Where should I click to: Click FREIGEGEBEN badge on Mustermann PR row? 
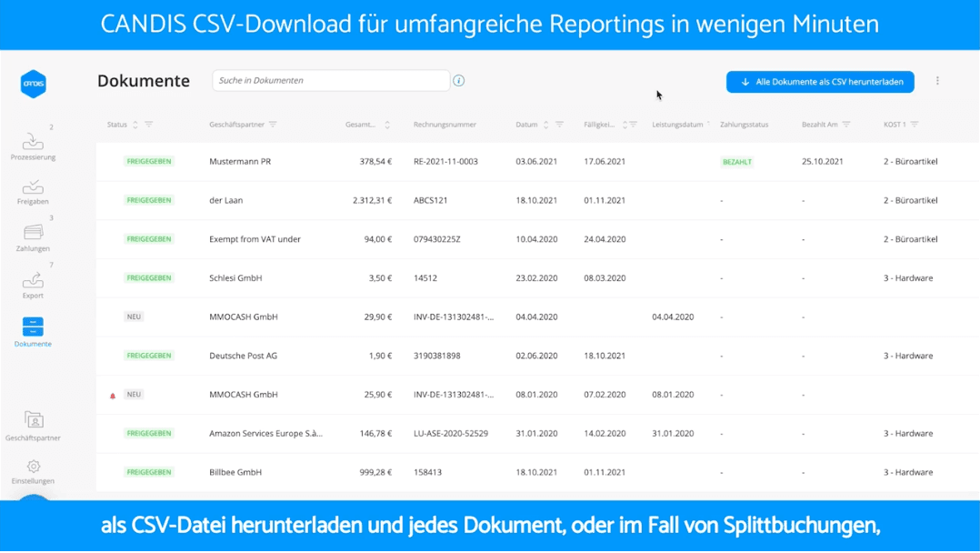tap(149, 161)
